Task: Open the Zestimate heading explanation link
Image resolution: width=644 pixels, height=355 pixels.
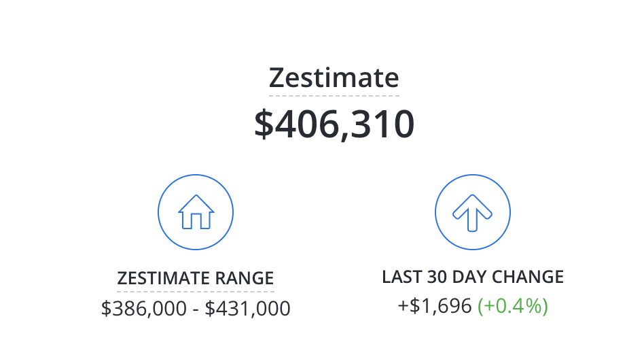Action: [334, 78]
